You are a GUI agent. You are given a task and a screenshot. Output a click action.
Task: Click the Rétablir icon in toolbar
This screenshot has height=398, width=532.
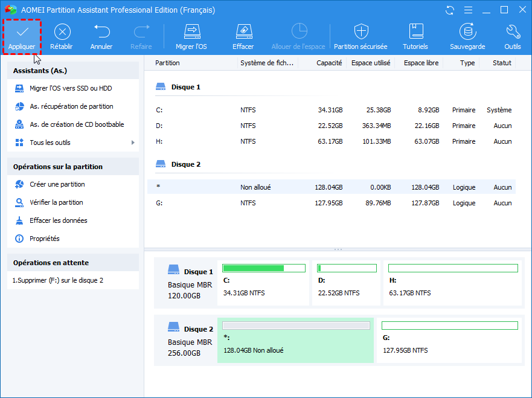[x=61, y=31]
